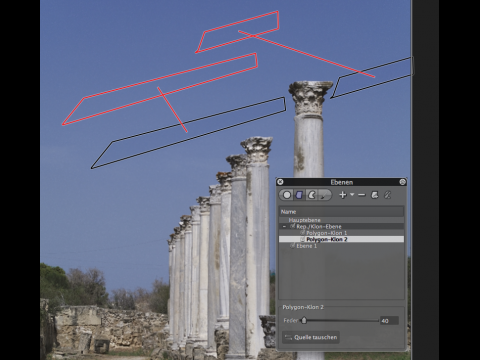This screenshot has height=360, width=480.
Task: Select the Rep./Klon-Ebene layer
Action: coord(341,226)
